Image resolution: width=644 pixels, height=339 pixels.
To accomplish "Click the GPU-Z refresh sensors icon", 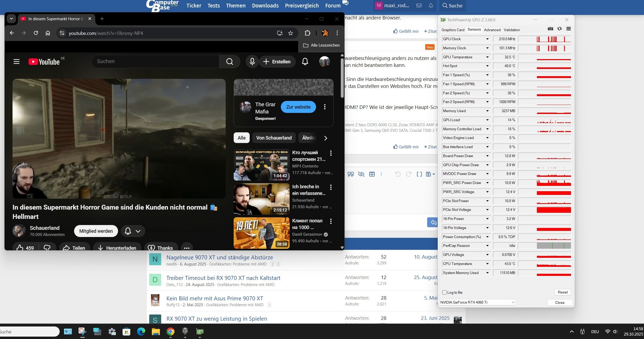I will (x=559, y=29).
